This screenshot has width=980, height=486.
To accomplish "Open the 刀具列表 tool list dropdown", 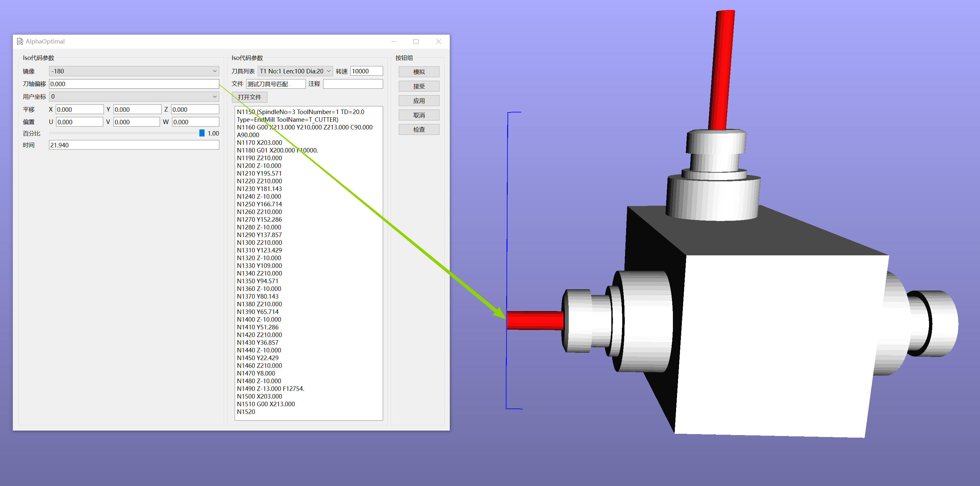I will point(295,71).
